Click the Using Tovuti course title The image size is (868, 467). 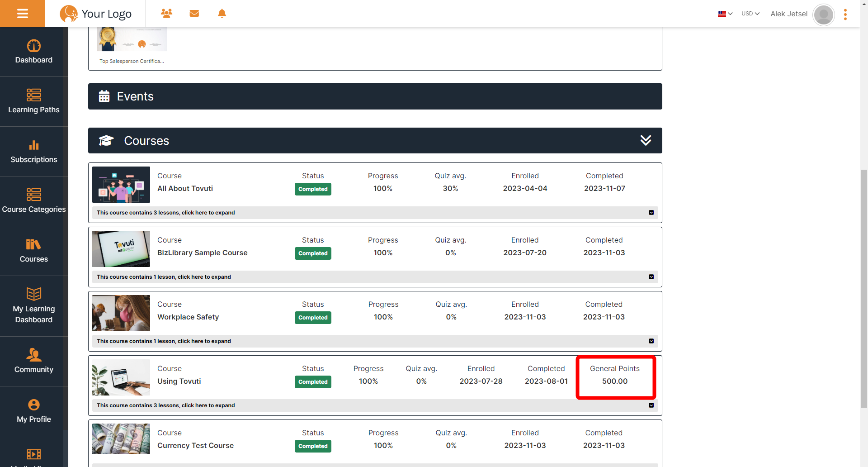coord(179,381)
